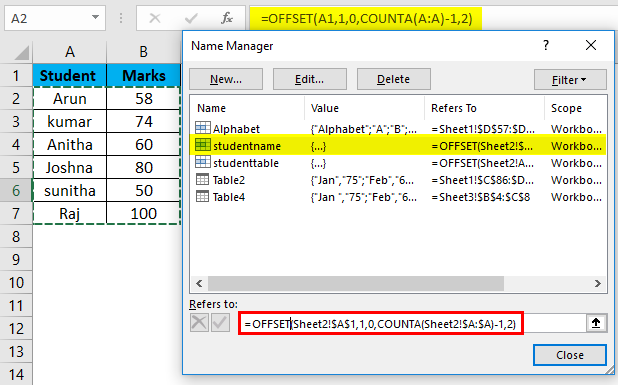Viewport: 618px width, 385px height.
Task: Click cell with marks 100
Action: 143,214
